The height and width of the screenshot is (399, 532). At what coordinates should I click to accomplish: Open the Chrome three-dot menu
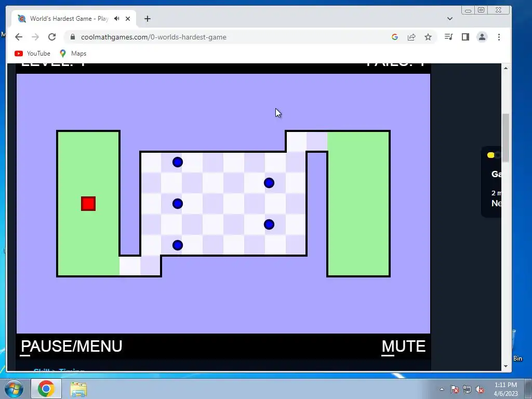point(499,37)
